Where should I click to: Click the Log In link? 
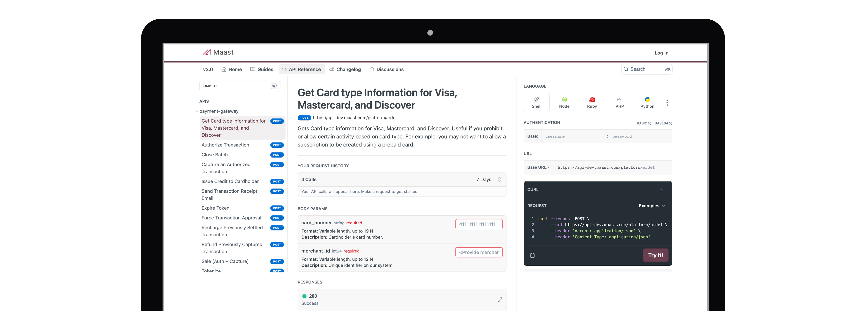(661, 53)
